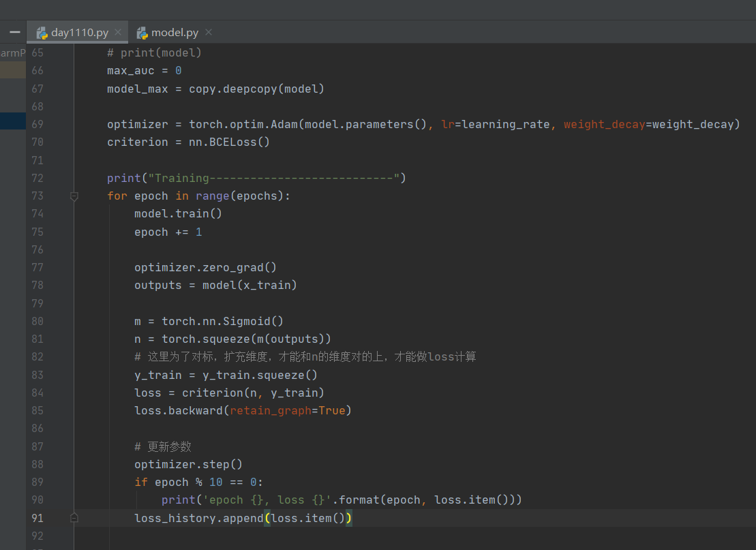Close the model.py tab

[209, 32]
